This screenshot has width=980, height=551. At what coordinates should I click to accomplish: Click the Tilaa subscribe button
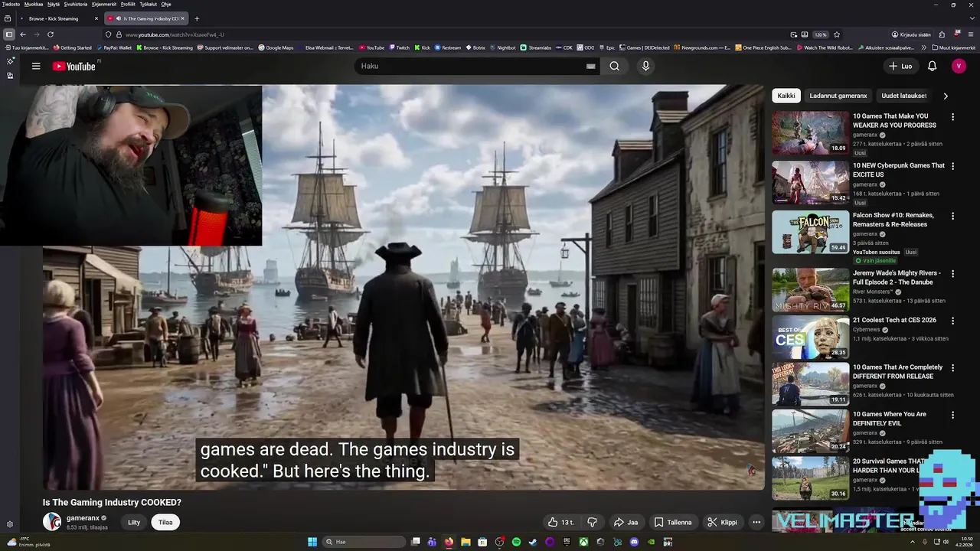(165, 522)
